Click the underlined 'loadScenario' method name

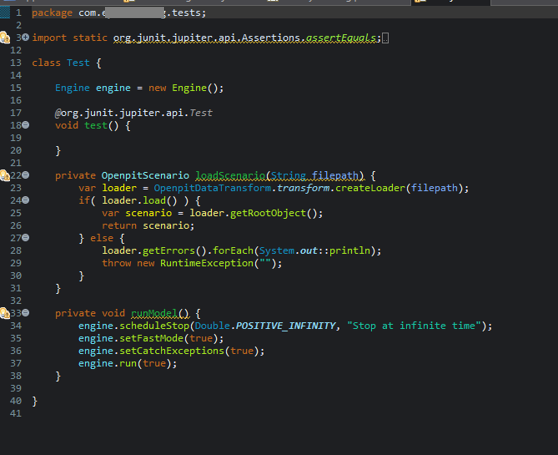[x=230, y=175]
